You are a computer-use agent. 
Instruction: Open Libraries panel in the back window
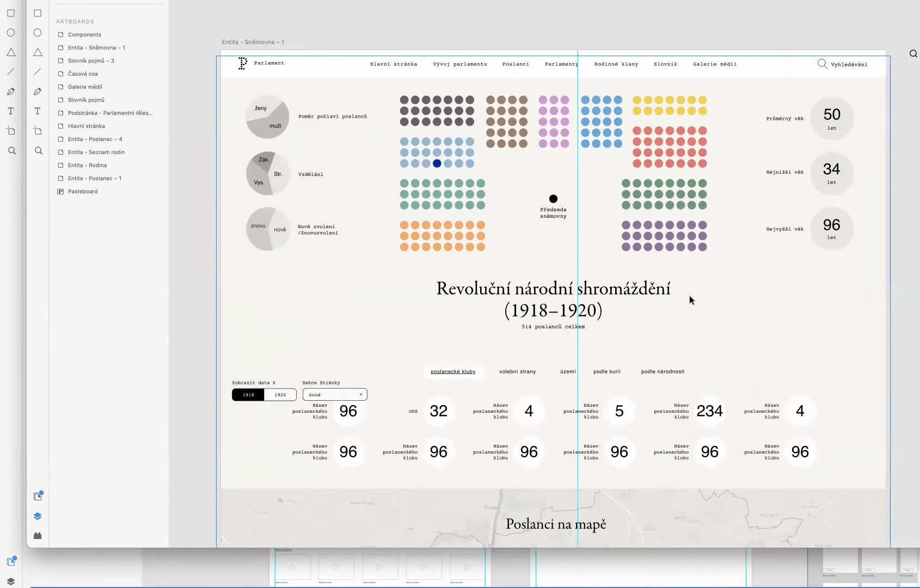tap(11, 561)
